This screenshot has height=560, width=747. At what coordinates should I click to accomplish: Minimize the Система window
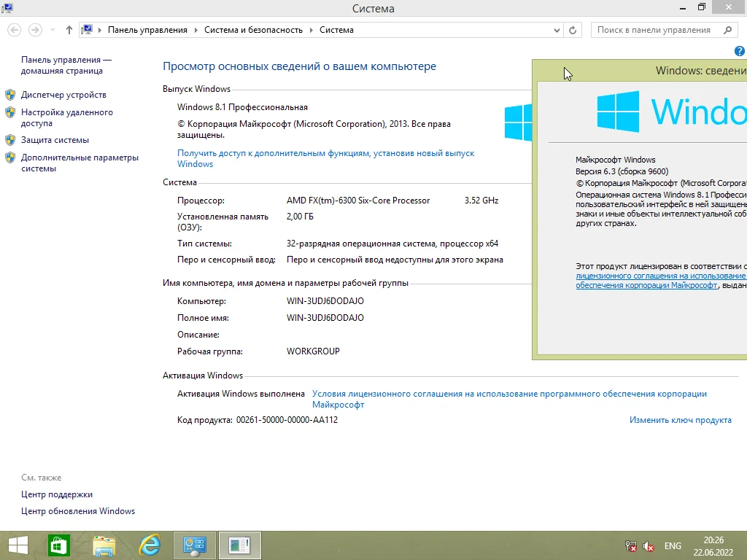pyautogui.click(x=683, y=8)
